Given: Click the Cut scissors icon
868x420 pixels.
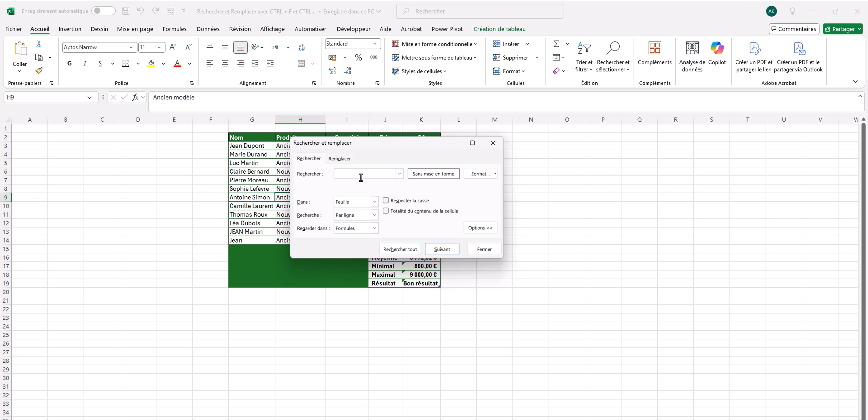Looking at the screenshot, I should [x=39, y=44].
